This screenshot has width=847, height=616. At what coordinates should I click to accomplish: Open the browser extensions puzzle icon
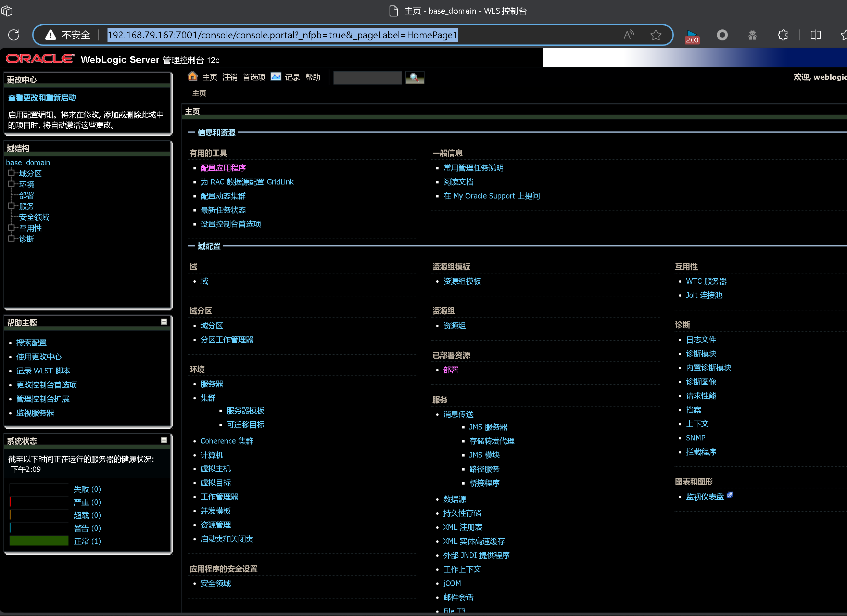click(783, 35)
